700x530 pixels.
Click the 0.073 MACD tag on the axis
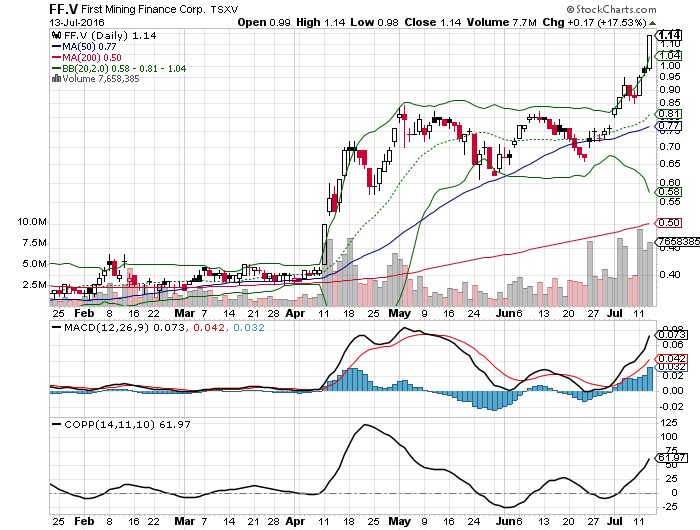click(x=671, y=335)
